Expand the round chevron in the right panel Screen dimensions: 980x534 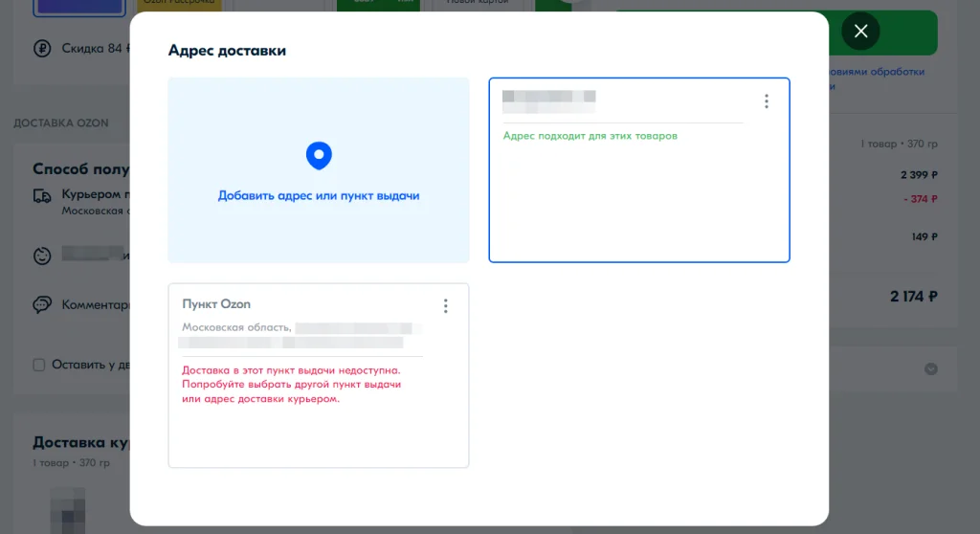click(x=930, y=369)
